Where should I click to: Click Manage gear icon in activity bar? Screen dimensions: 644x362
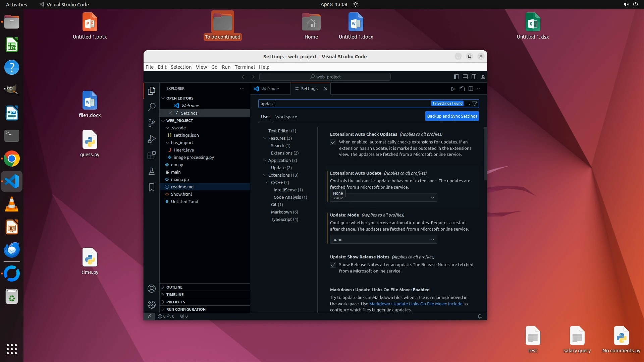tap(152, 304)
